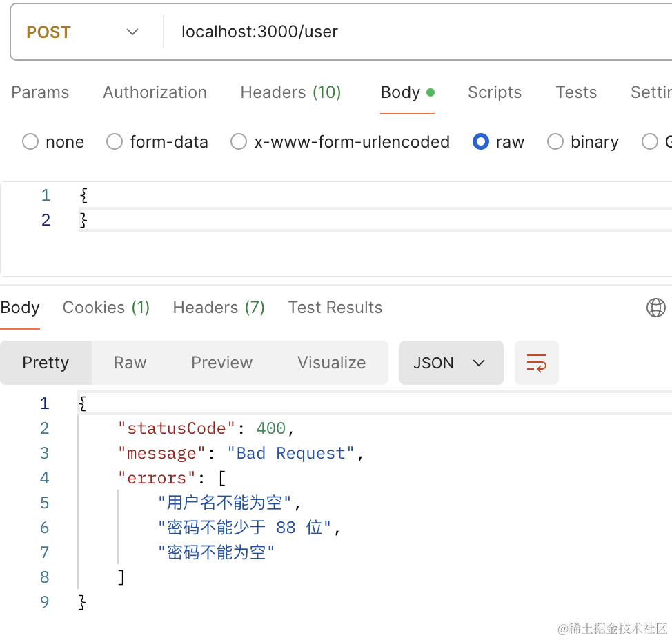Select the raw body radio button

[481, 142]
